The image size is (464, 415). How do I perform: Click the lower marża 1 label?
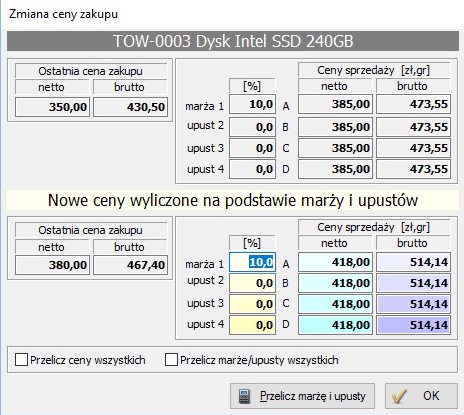tap(205, 264)
